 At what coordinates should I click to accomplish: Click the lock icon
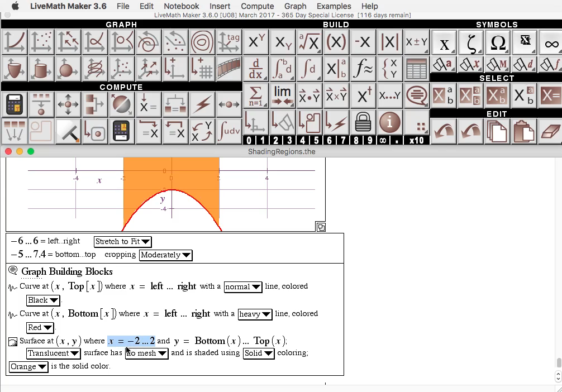tap(363, 122)
